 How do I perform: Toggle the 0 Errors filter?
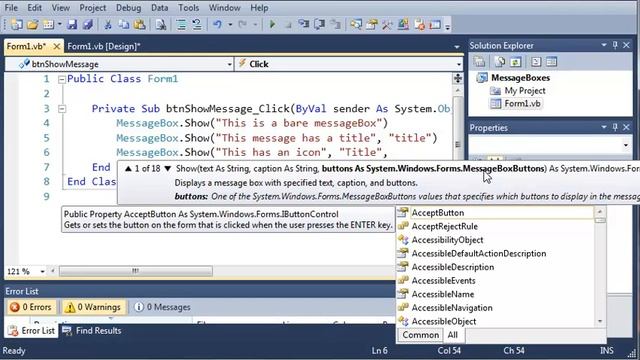tap(31, 307)
